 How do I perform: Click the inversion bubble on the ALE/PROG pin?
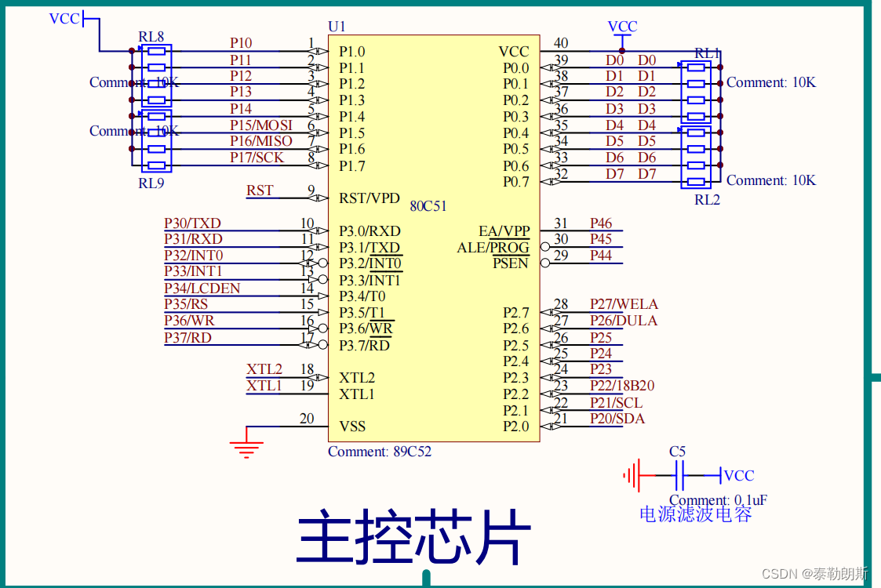coord(545,246)
